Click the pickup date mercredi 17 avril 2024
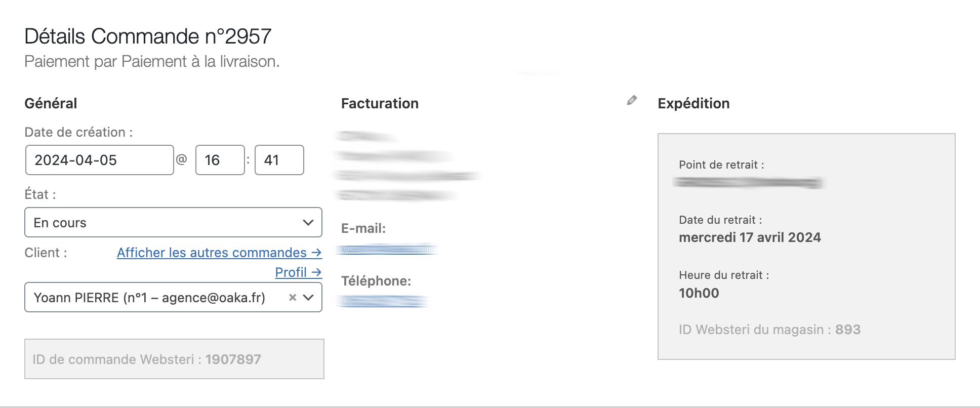 [x=750, y=237]
